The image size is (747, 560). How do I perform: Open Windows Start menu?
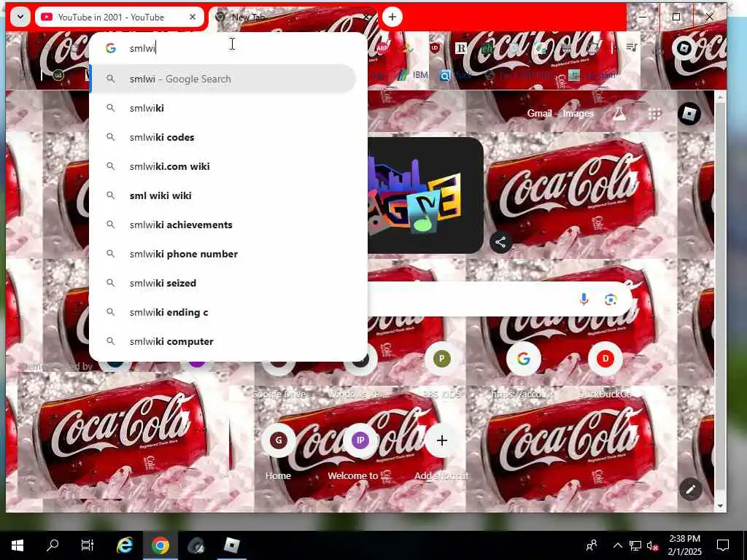[x=18, y=545]
